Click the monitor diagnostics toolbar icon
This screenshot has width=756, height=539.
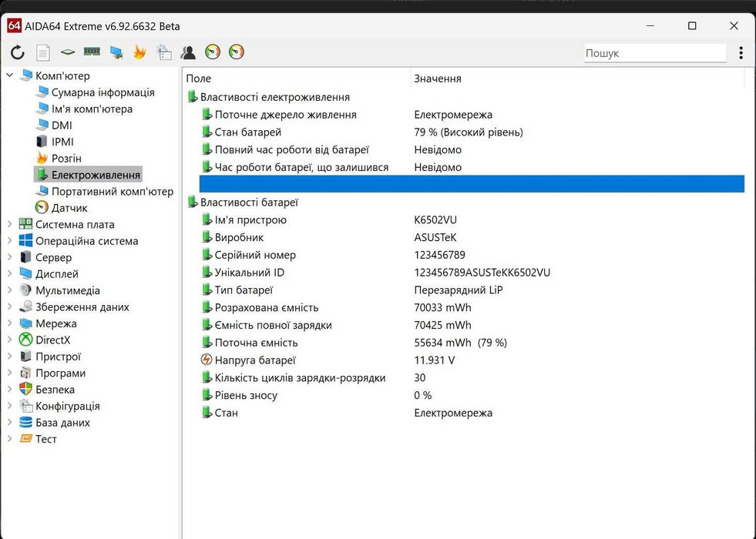pyautogui.click(x=116, y=53)
